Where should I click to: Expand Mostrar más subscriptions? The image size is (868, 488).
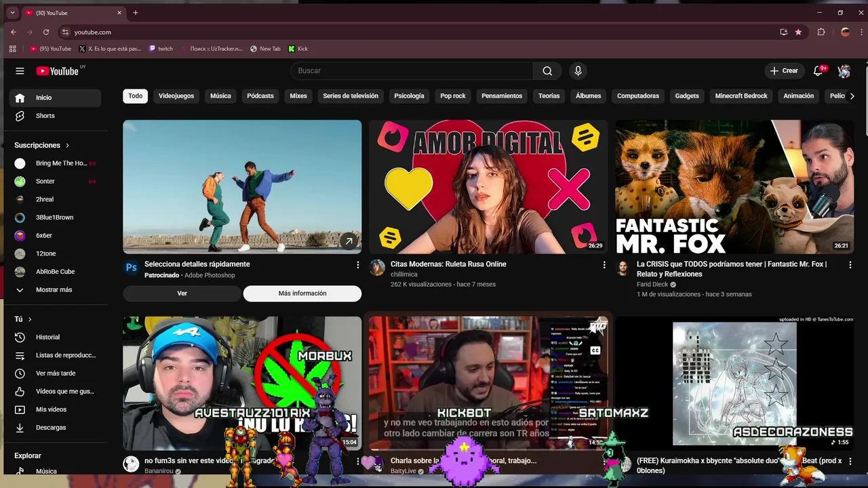tap(55, 290)
